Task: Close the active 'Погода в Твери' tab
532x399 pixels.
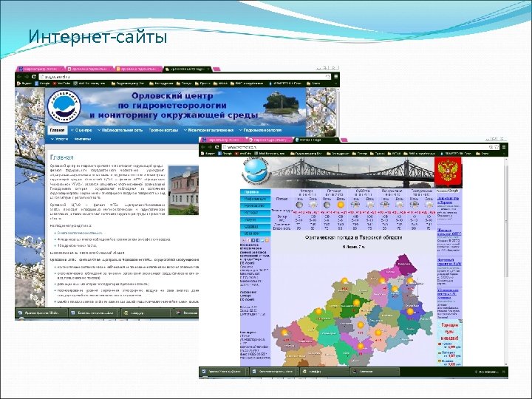Action: point(336,140)
